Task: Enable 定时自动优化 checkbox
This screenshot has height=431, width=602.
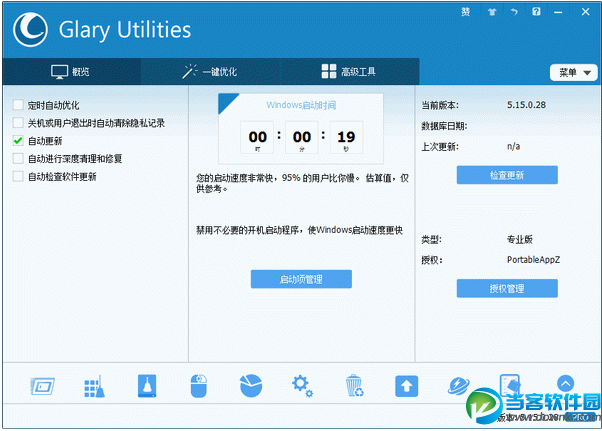Action: tap(18, 105)
